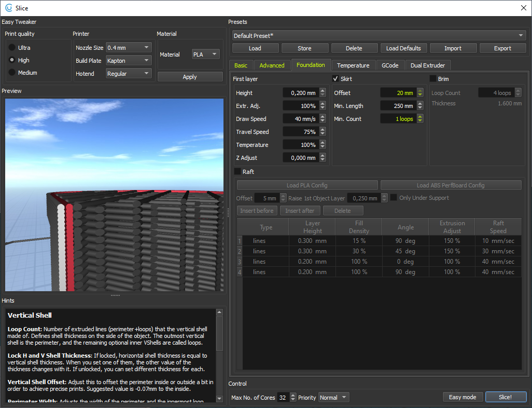Viewport: 532px width, 408px height.
Task: Enable the Skirt checkbox
Action: point(335,79)
